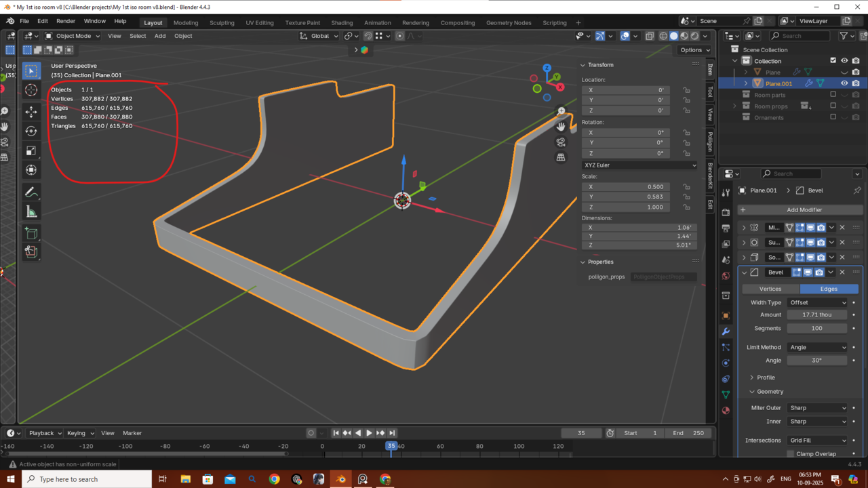Select the Annotate pencil tool
This screenshot has width=868, height=488.
tap(31, 192)
